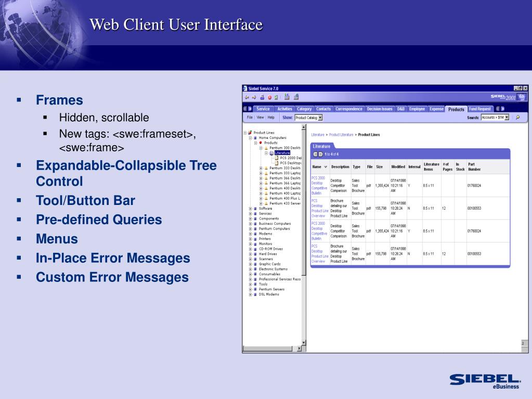The width and height of the screenshot is (532, 399).
Task: Expand the Software tree node
Action: click(x=250, y=208)
